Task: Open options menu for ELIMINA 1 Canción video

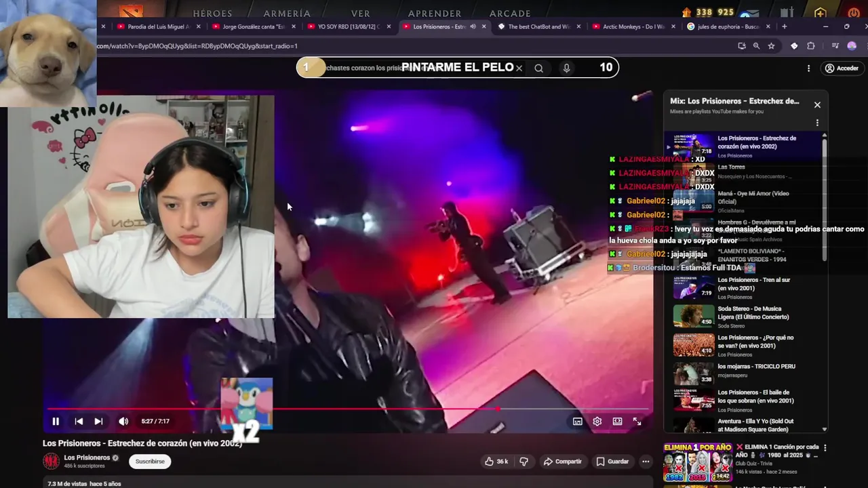Action: pos(825,448)
